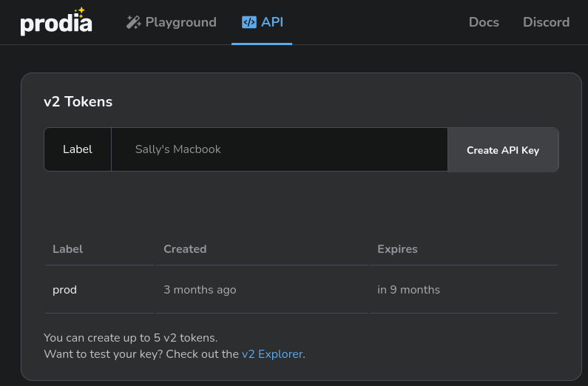
Task: Open the prodia logo home link
Action: point(56,22)
